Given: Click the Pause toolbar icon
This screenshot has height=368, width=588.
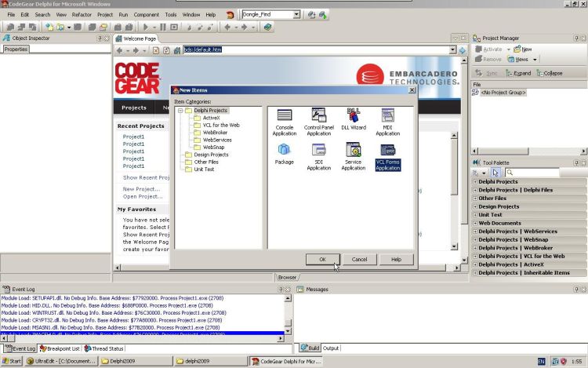Looking at the screenshot, I should (163, 27).
